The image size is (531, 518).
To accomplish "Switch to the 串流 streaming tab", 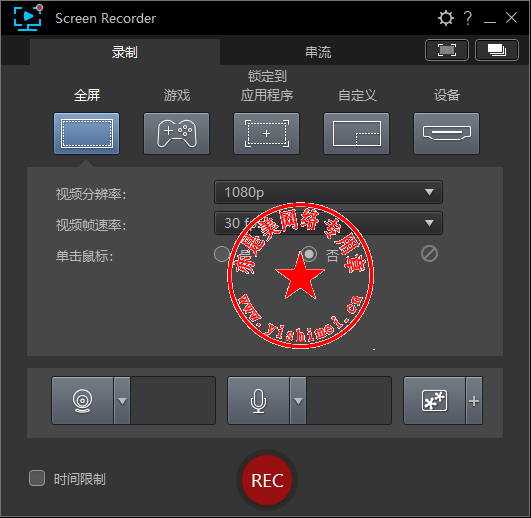I will click(318, 52).
